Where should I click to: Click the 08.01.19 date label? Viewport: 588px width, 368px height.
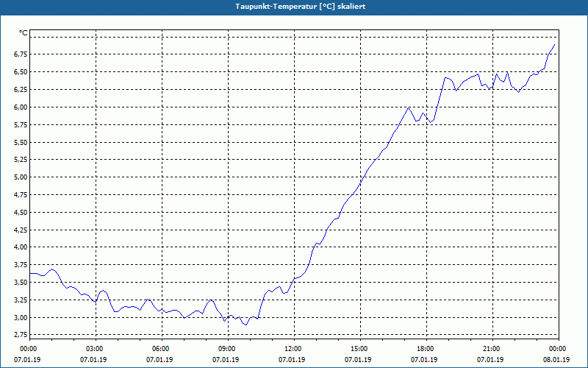pyautogui.click(x=557, y=360)
